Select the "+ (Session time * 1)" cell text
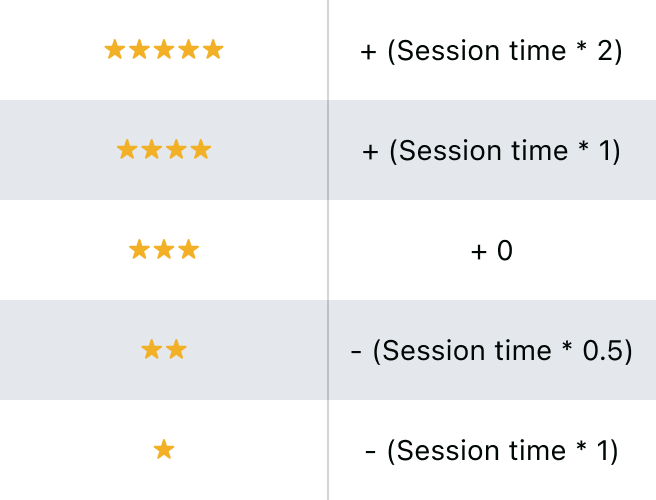Image resolution: width=656 pixels, height=500 pixels. (491, 151)
